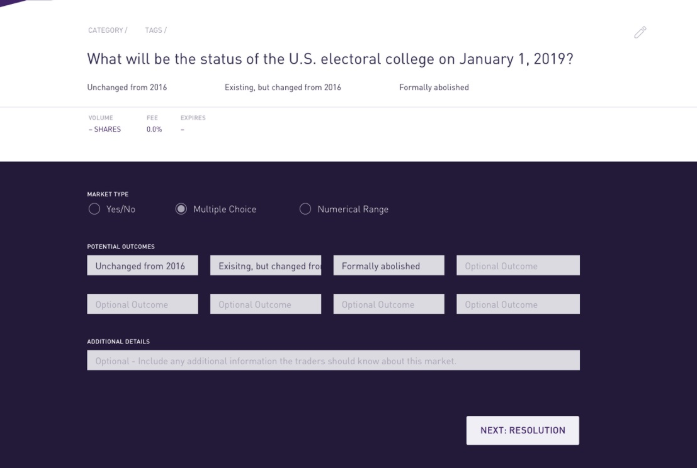The width and height of the screenshot is (698, 469).
Task: Edit the 'Existing, but changed' outcome field
Action: (x=266, y=266)
